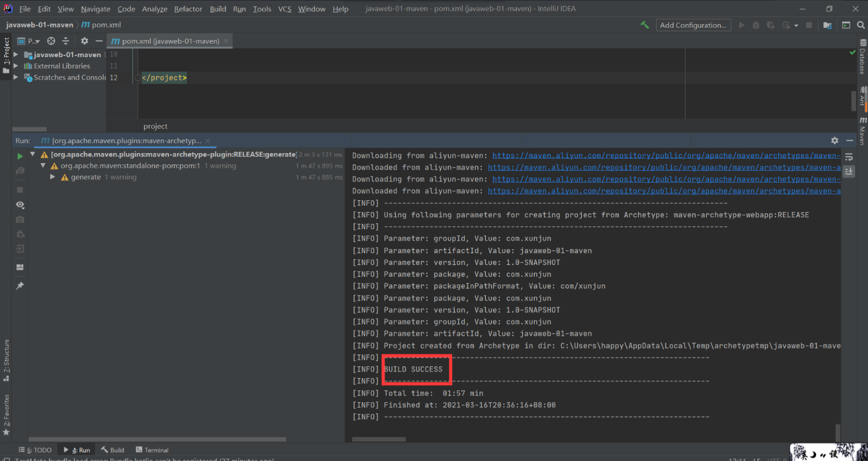Select the 'generate 1 warning' row

click(186, 177)
